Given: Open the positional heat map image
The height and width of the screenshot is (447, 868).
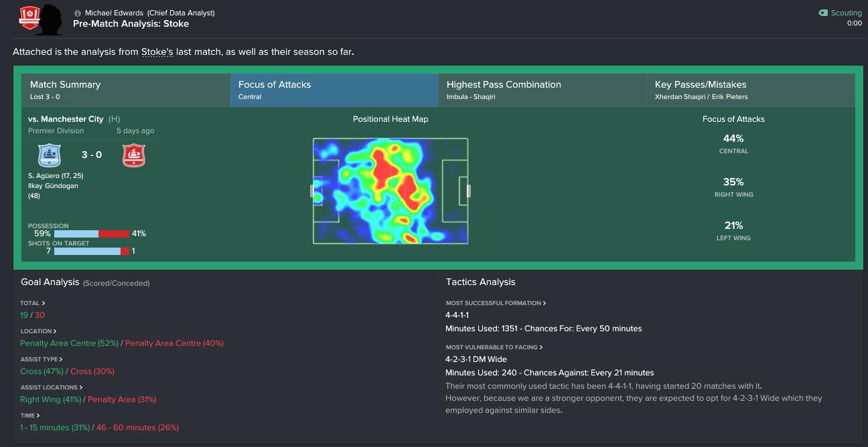Looking at the screenshot, I should (x=390, y=189).
